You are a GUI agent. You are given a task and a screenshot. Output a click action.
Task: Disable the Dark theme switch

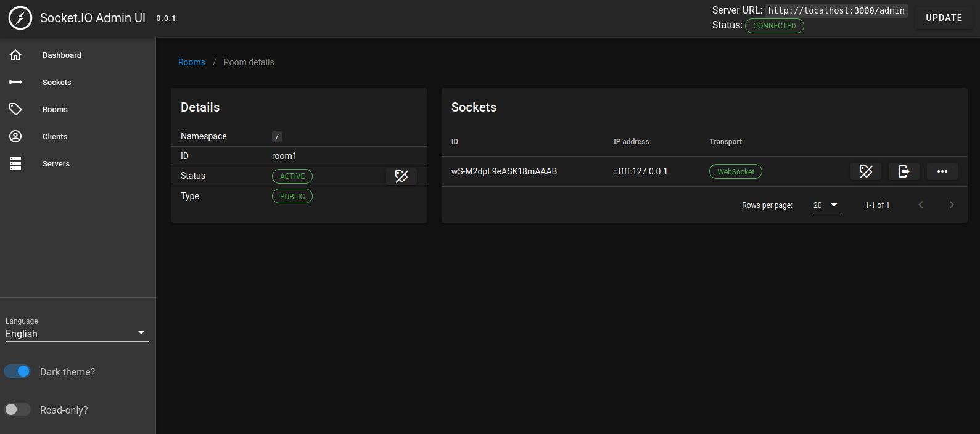point(17,371)
